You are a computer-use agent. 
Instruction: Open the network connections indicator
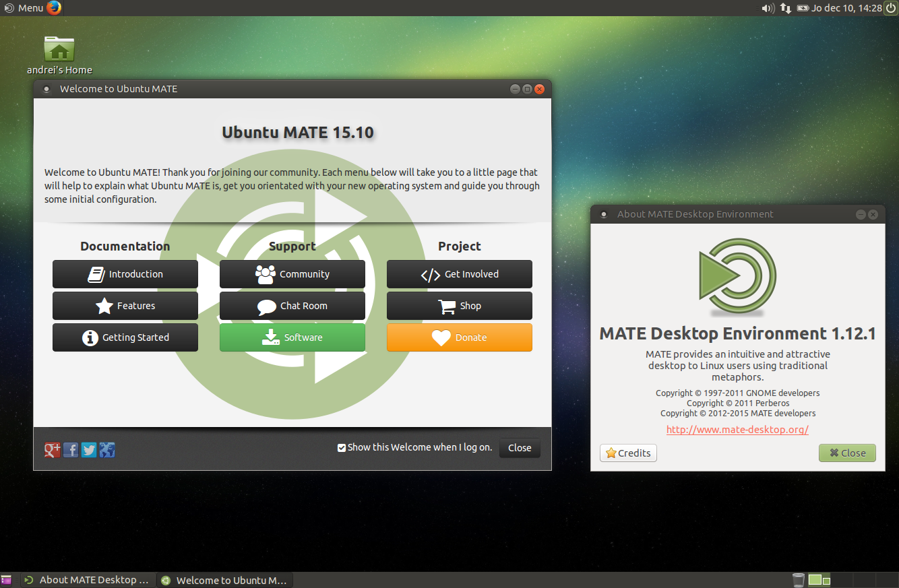point(786,8)
